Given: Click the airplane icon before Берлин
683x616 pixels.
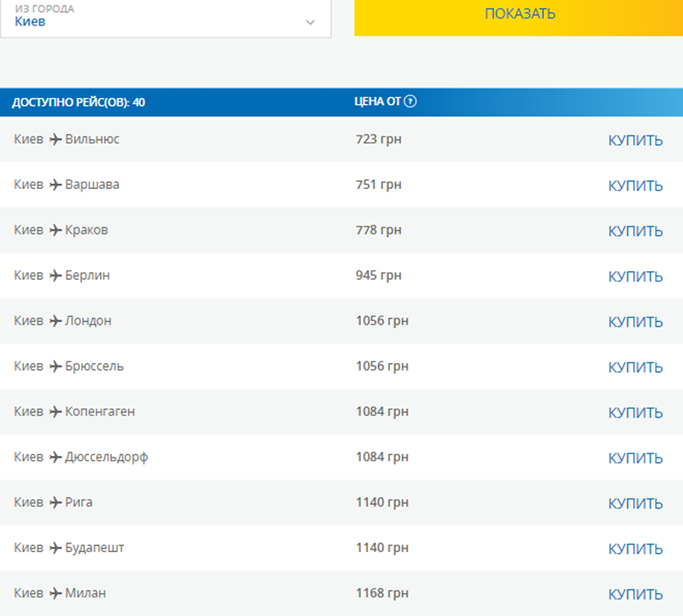Looking at the screenshot, I should tap(55, 276).
